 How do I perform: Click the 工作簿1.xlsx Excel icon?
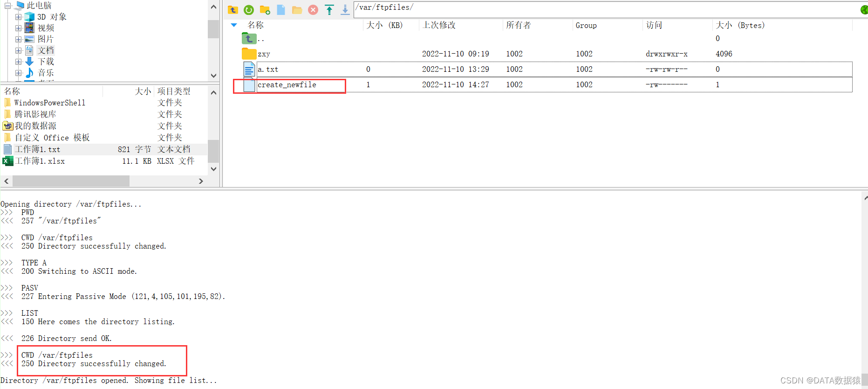click(8, 161)
